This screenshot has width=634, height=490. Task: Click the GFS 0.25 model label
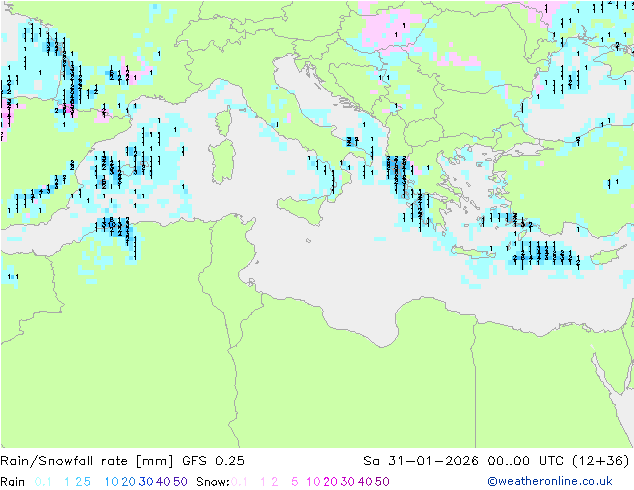(x=213, y=461)
